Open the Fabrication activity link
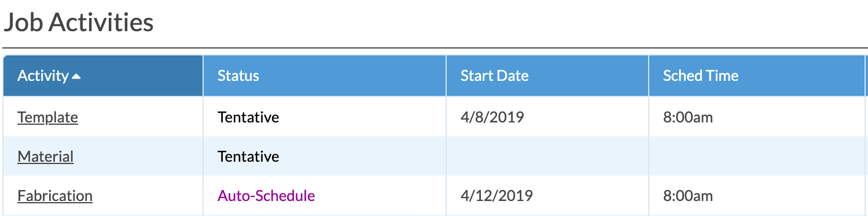Screen dimensions: 868x216 (x=55, y=196)
